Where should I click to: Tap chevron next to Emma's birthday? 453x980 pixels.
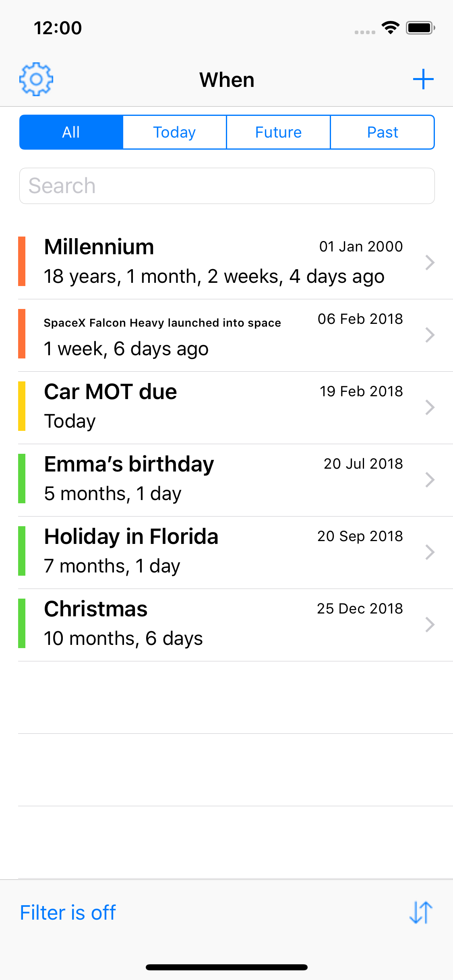click(430, 480)
